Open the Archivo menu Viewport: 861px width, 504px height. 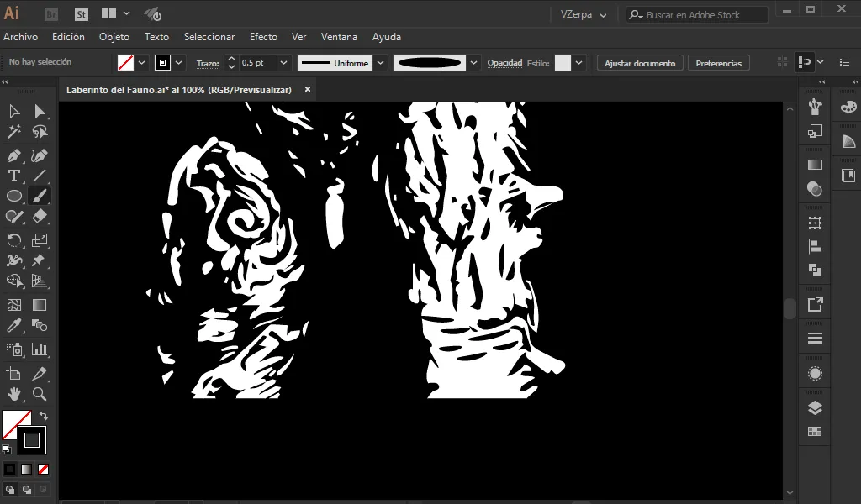21,37
